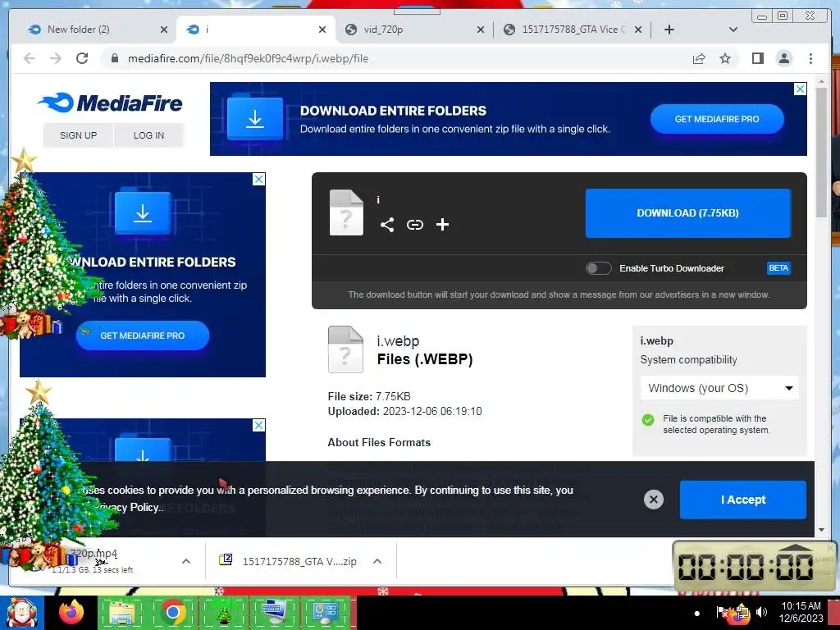Click the Christmas tree taskbar icon
The width and height of the screenshot is (840, 630).
coord(223,612)
